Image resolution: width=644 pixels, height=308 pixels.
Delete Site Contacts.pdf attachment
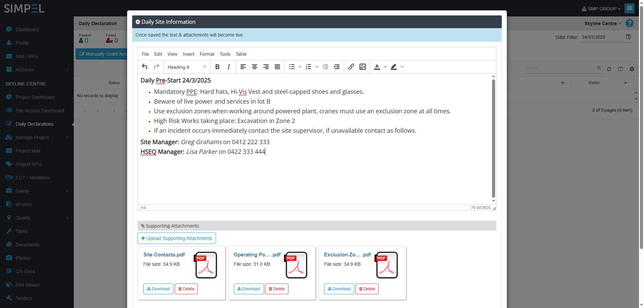186,289
